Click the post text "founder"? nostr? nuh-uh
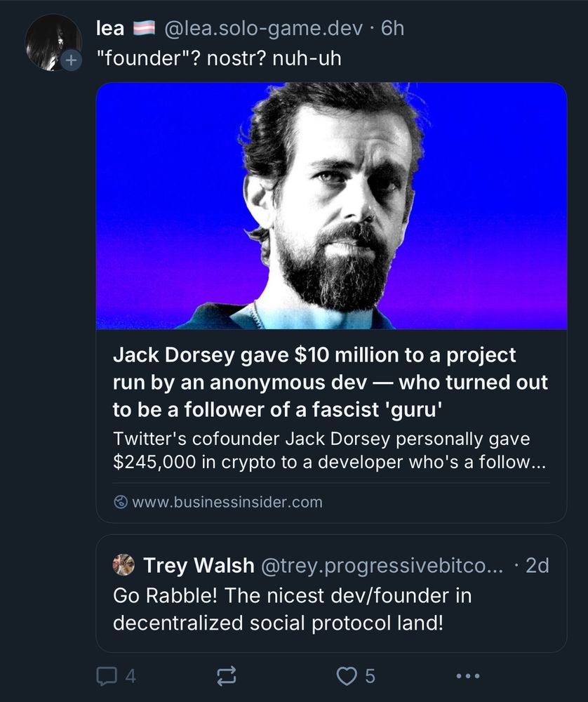The width and height of the screenshot is (588, 702). pyautogui.click(x=219, y=58)
